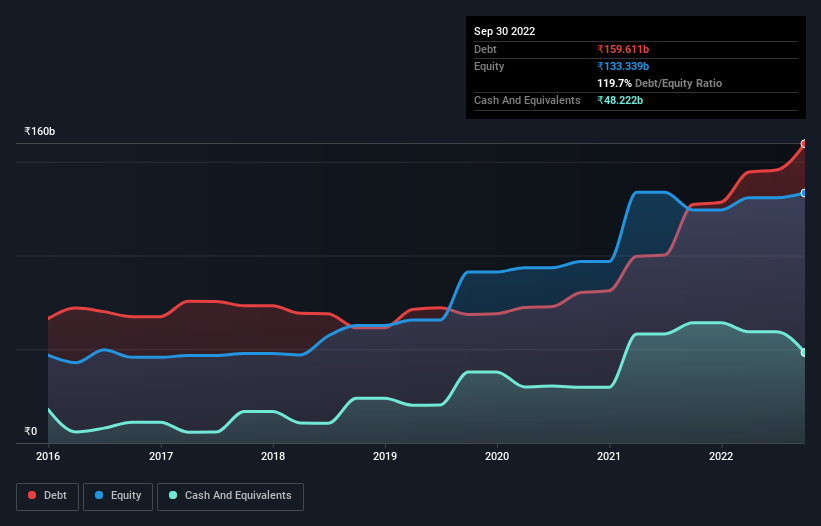Toggle Cash And Equivalents legend button

(x=230, y=496)
